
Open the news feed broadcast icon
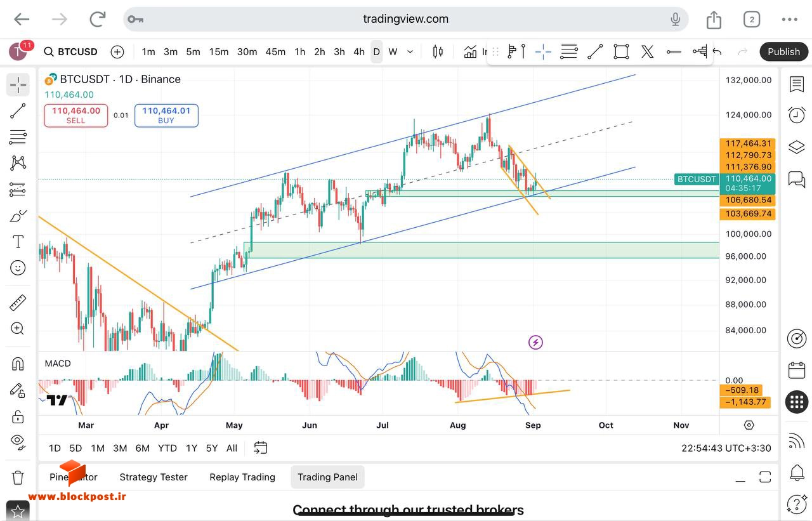pos(796,441)
